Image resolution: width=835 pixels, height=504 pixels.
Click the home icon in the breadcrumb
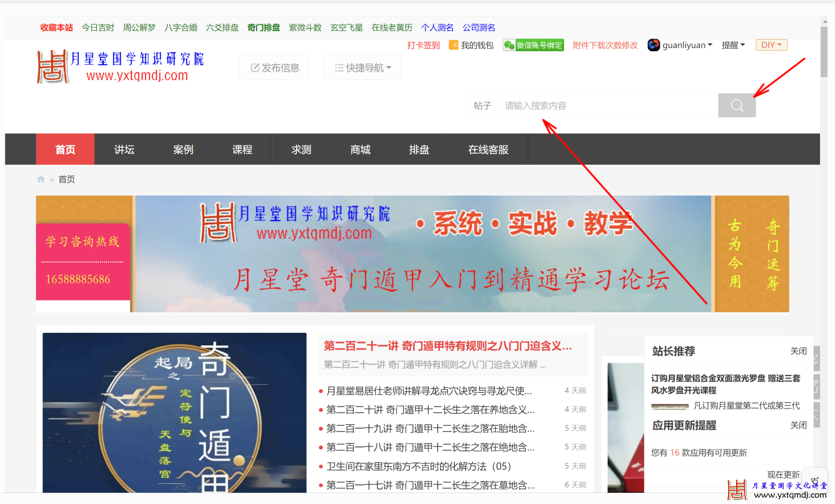[x=41, y=179]
